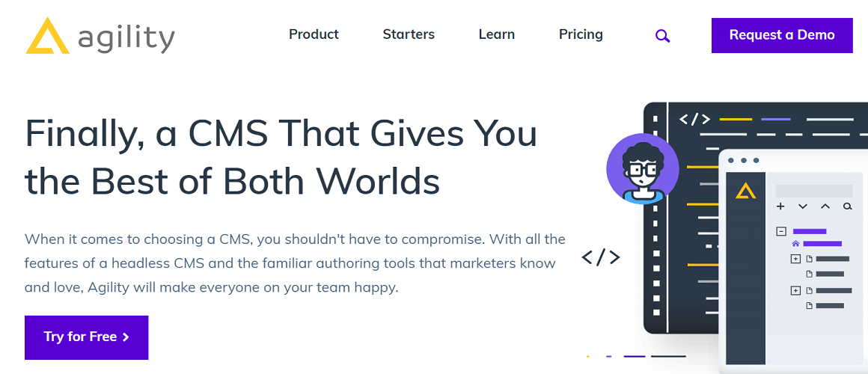Expand the first plus box tree node
Screen dimensions: 868x374
pyautogui.click(x=795, y=259)
